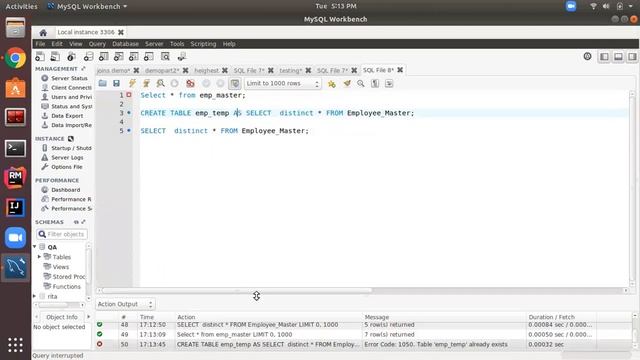
Task: Click the breakpoint marker on editor line 1
Action: [129, 95]
